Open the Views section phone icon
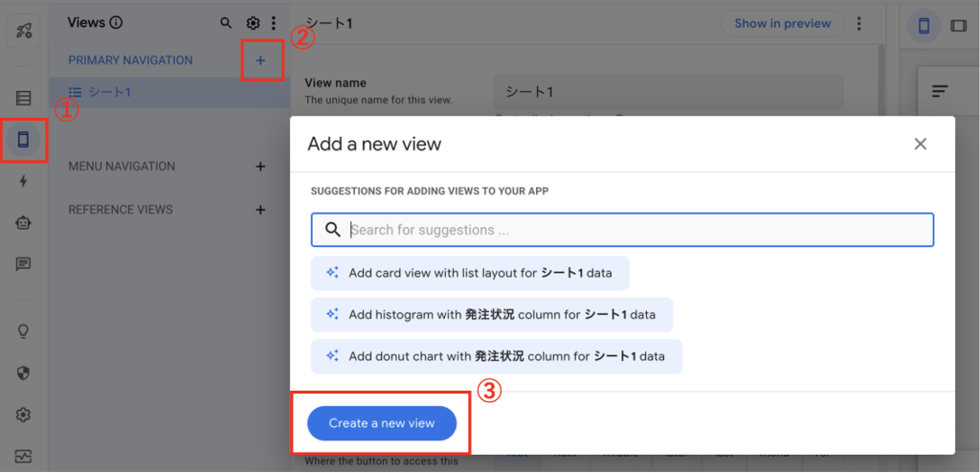 tap(24, 140)
